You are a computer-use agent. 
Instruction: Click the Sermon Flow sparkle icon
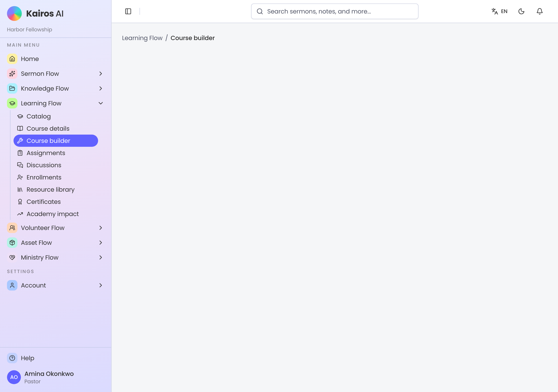point(12,74)
